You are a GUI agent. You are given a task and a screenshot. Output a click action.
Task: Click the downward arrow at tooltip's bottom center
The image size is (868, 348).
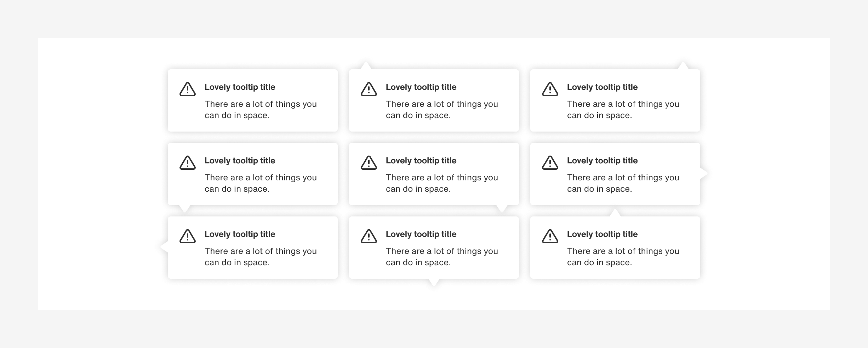(x=434, y=282)
